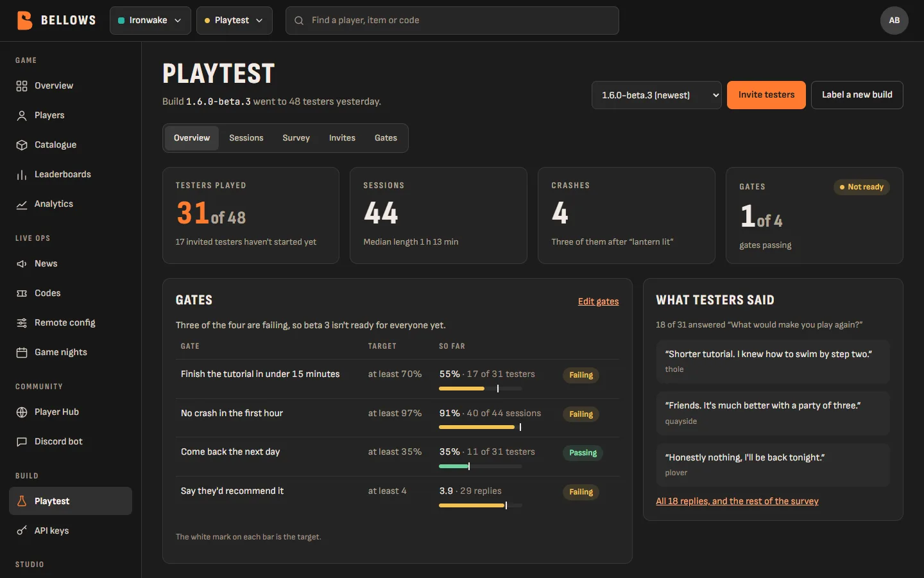Click the Game nights calendar icon
Screen dimensions: 924x578
pos(22,353)
